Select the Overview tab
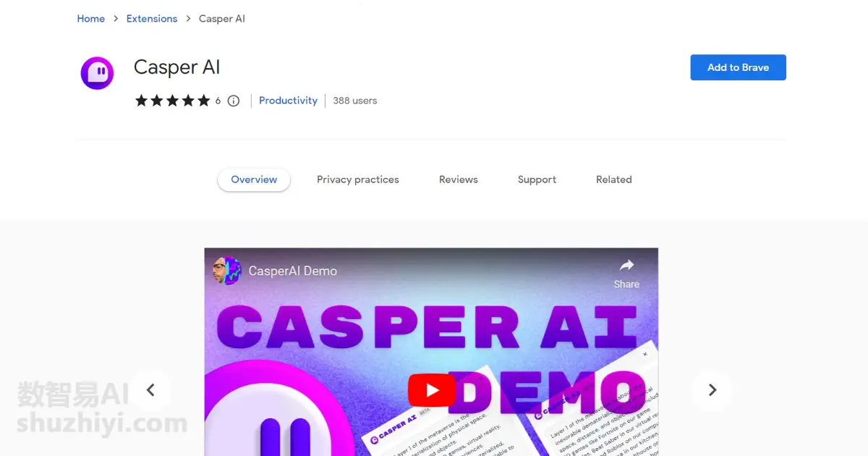The width and height of the screenshot is (868, 456). coord(254,180)
